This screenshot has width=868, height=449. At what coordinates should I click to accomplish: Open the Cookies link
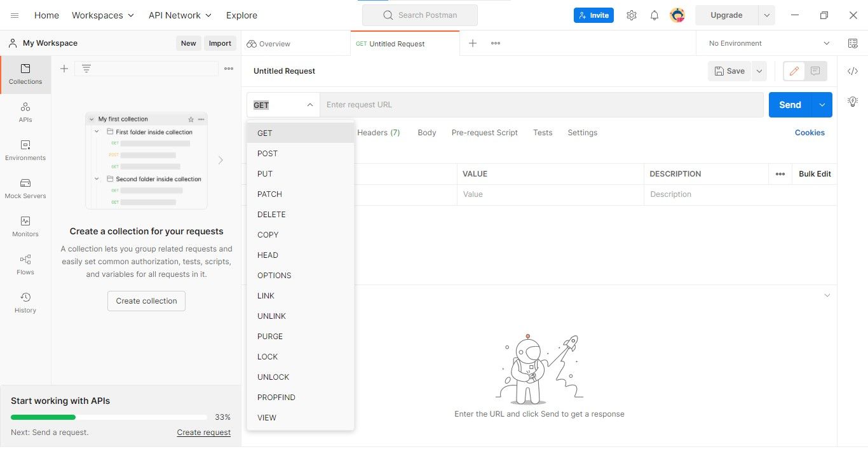tap(810, 133)
